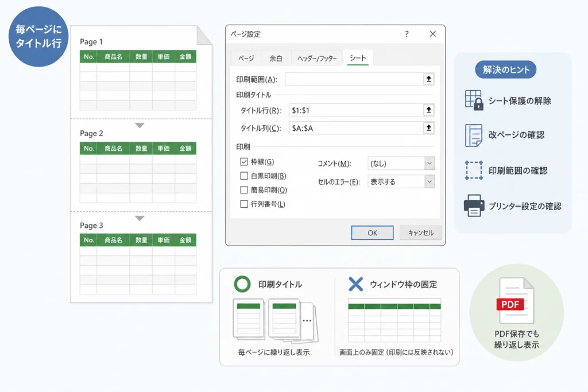Click the プリンター設定の確認 printer icon

click(x=474, y=205)
